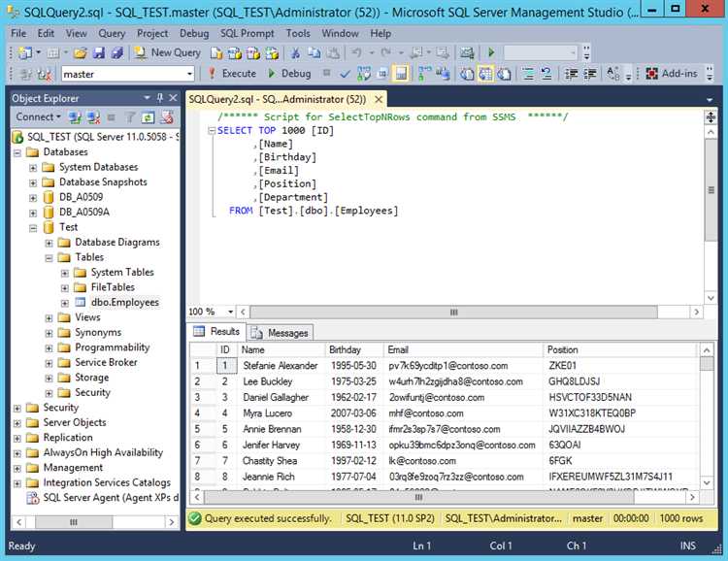This screenshot has height=561, width=728.
Task: Select the dbo.Employees table in the tree
Action: [124, 303]
